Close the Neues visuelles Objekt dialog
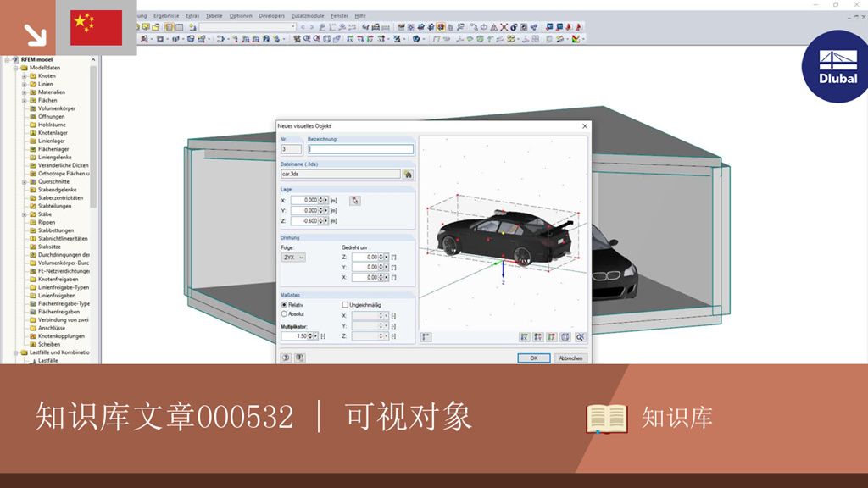868x488 pixels. click(x=585, y=126)
